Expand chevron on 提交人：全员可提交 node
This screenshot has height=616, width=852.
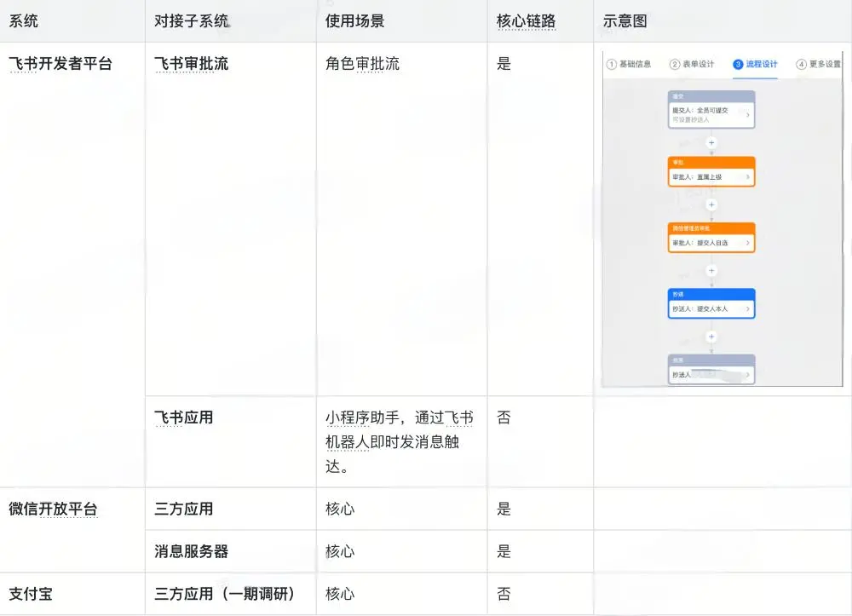tap(748, 115)
